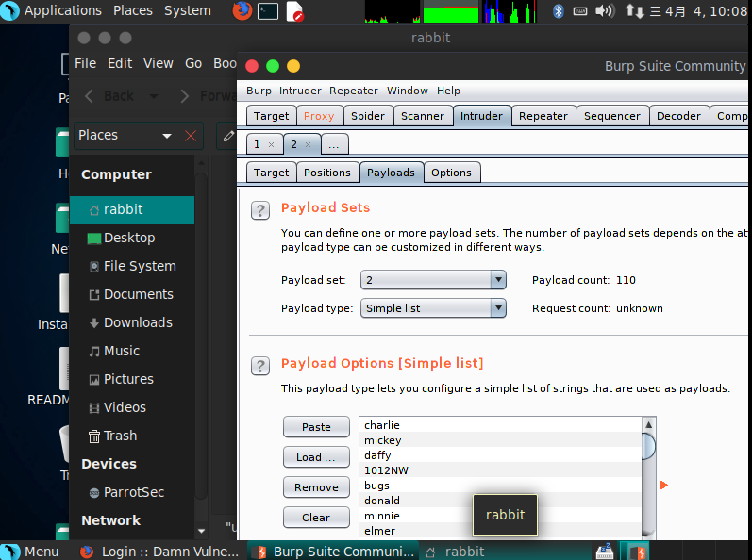Click the volume speaker icon
752x560 pixels.
[604, 11]
